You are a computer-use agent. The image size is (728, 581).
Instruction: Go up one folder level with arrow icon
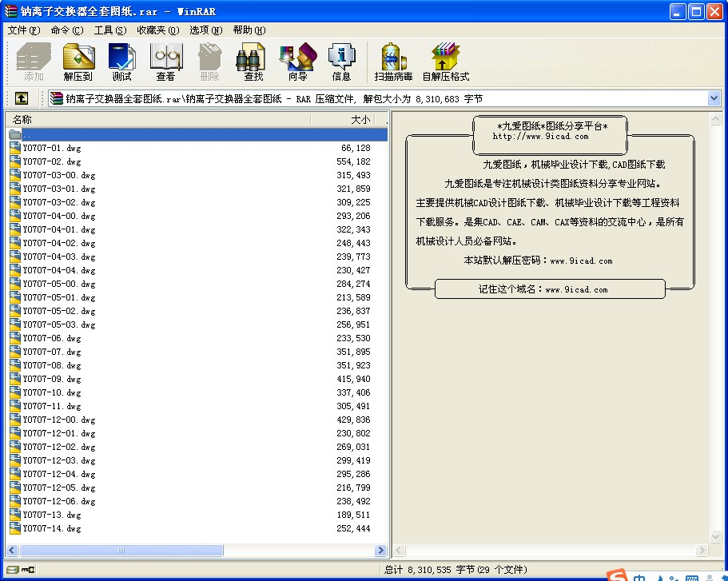(x=22, y=98)
